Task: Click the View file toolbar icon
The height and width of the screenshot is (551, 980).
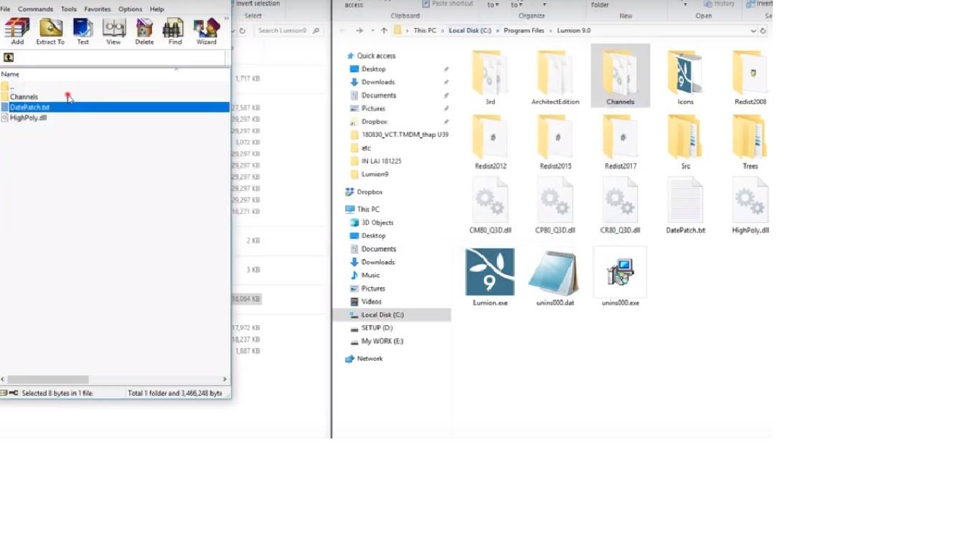Action: pyautogui.click(x=113, y=29)
